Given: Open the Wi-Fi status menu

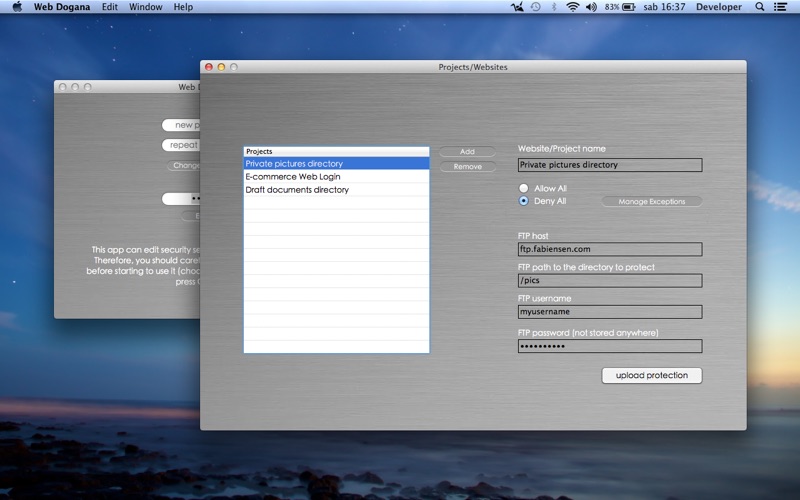Looking at the screenshot, I should coord(572,7).
